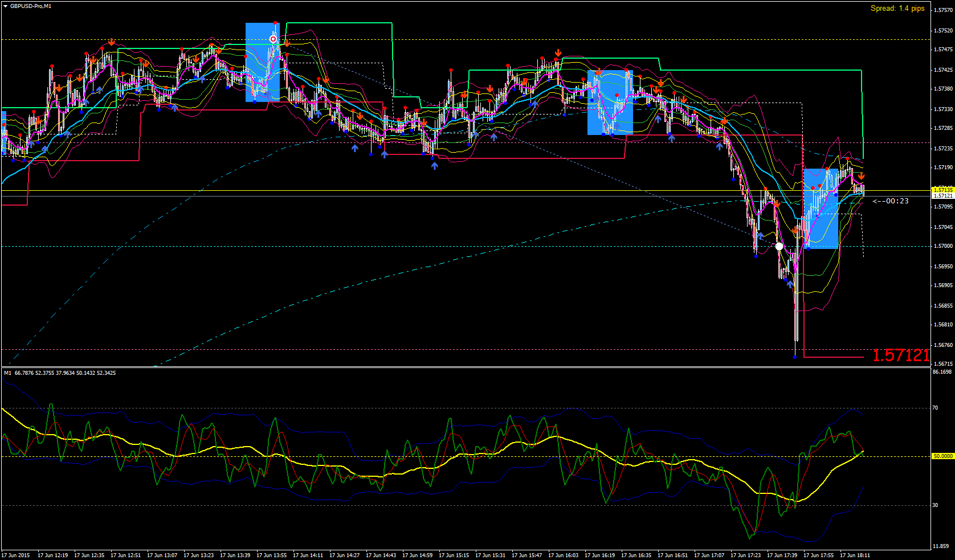Click the 1.57235 price scale label
Image resolution: width=955 pixels, height=560 pixels.
[944, 148]
